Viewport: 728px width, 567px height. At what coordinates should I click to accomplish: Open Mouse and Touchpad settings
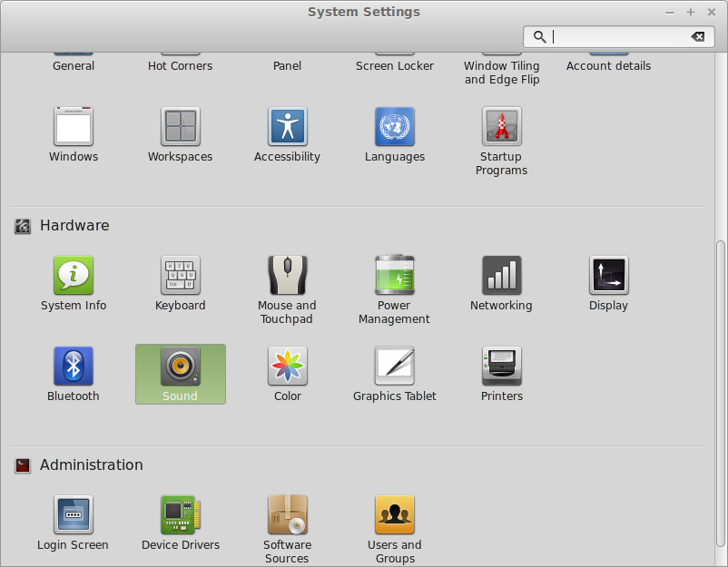288,290
